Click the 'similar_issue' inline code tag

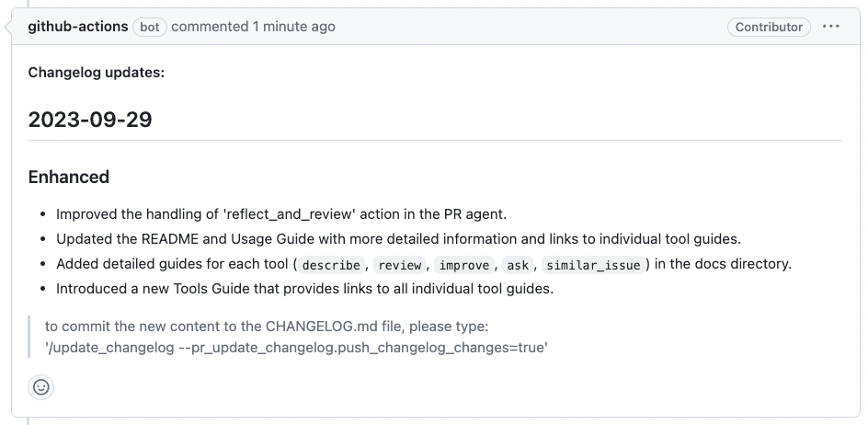click(592, 265)
